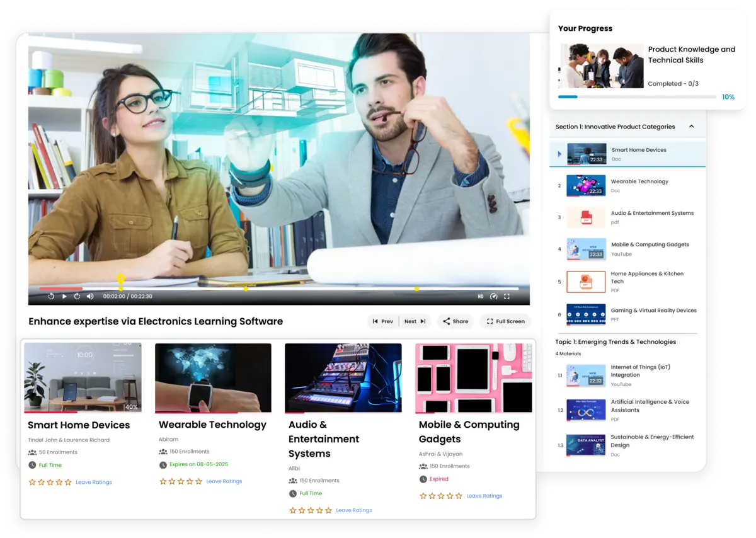Click the enrollments people icon under Smart Home Devices
This screenshot has height=538, width=756.
point(32,452)
